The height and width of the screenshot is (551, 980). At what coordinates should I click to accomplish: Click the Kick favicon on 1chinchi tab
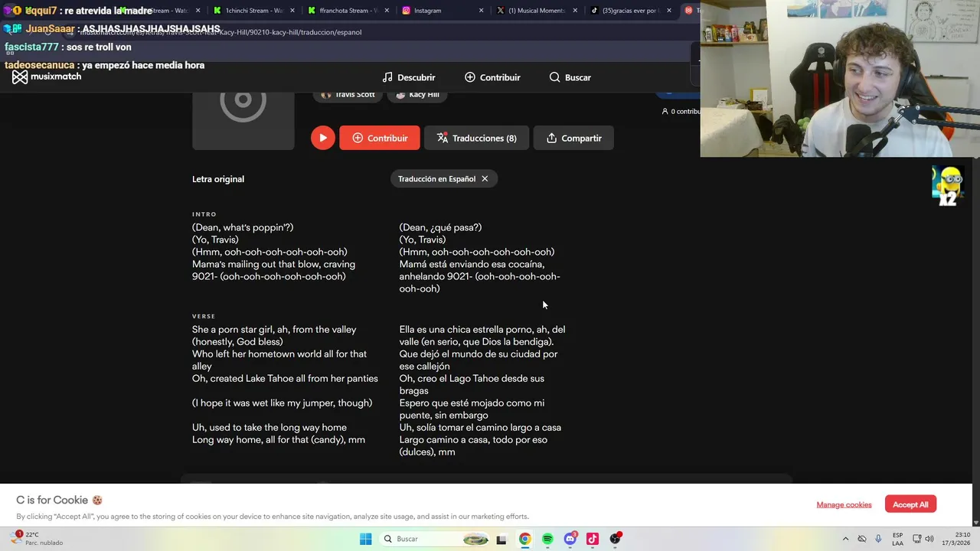[217, 11]
